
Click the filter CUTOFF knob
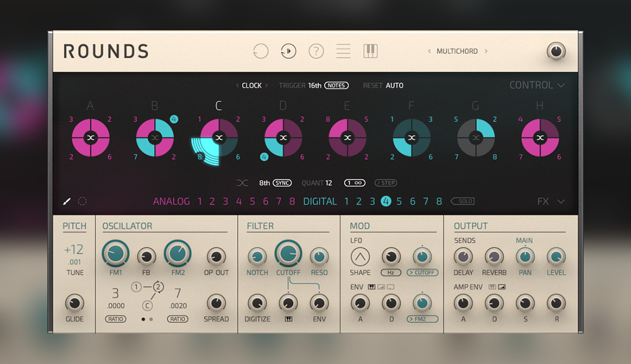point(288,254)
